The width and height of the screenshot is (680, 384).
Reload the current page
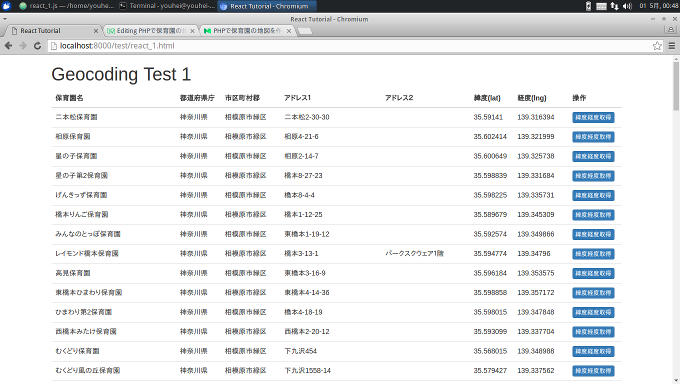[x=37, y=46]
